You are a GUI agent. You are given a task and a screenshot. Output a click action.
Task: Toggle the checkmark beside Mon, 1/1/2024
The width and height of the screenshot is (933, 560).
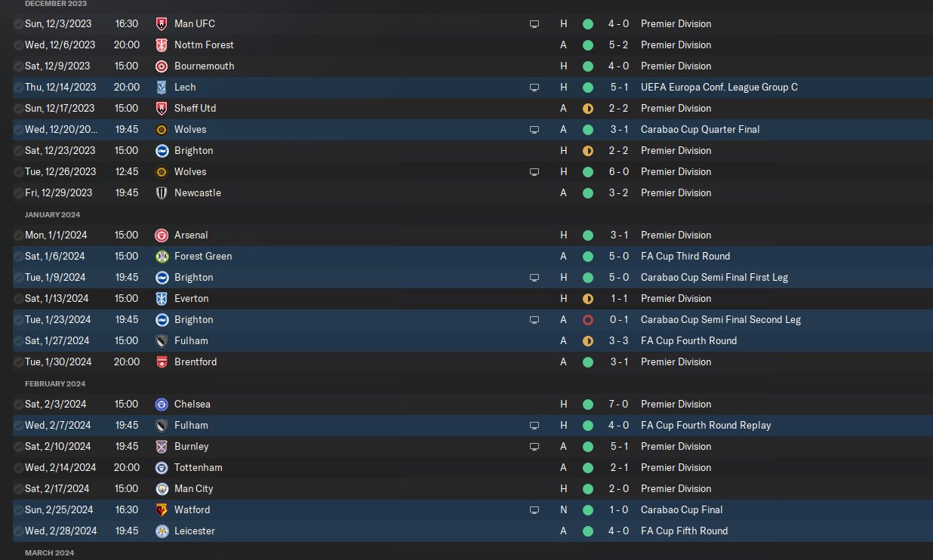tap(18, 235)
